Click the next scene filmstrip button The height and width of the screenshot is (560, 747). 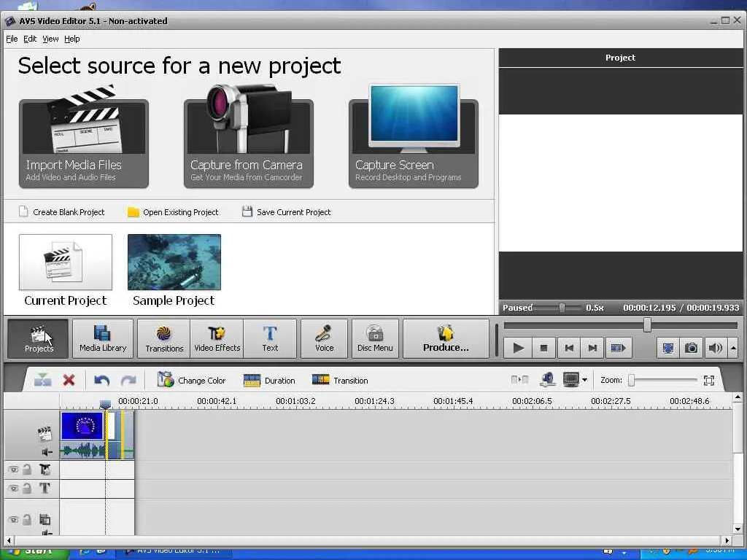pos(619,348)
